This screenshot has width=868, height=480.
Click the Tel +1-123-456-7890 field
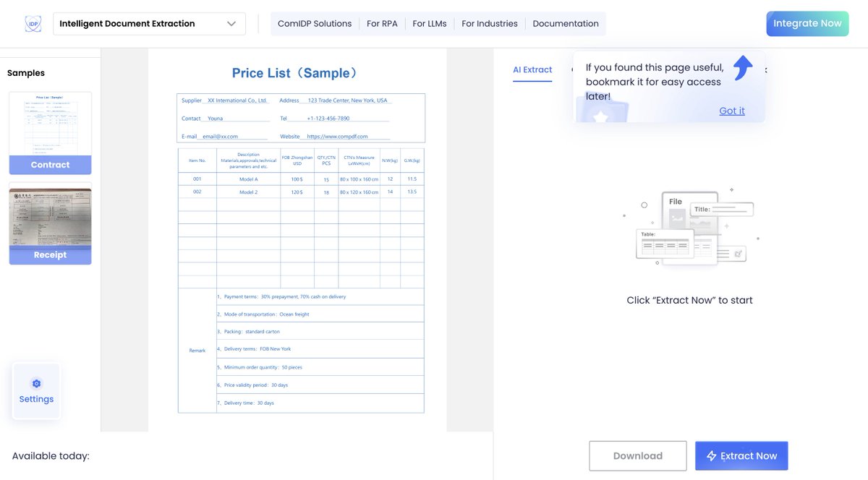(x=334, y=119)
